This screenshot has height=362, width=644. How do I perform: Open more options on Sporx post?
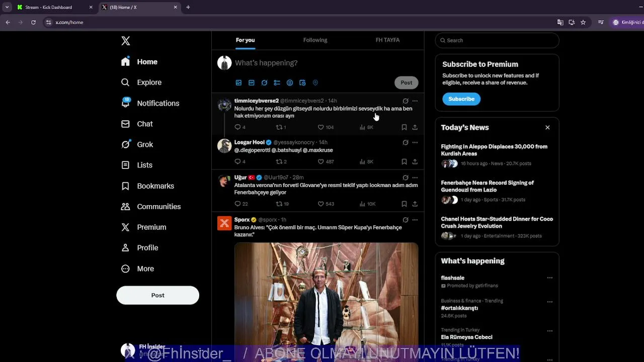(x=415, y=220)
